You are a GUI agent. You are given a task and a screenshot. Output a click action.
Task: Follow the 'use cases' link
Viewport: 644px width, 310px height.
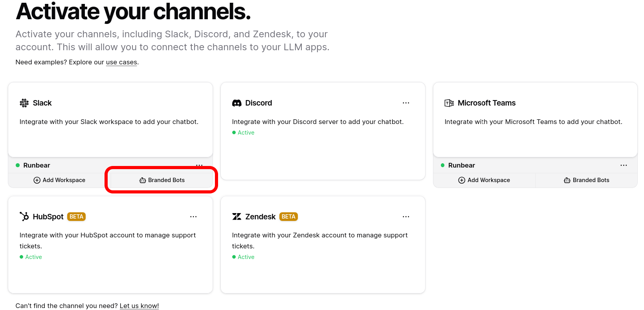[121, 62]
